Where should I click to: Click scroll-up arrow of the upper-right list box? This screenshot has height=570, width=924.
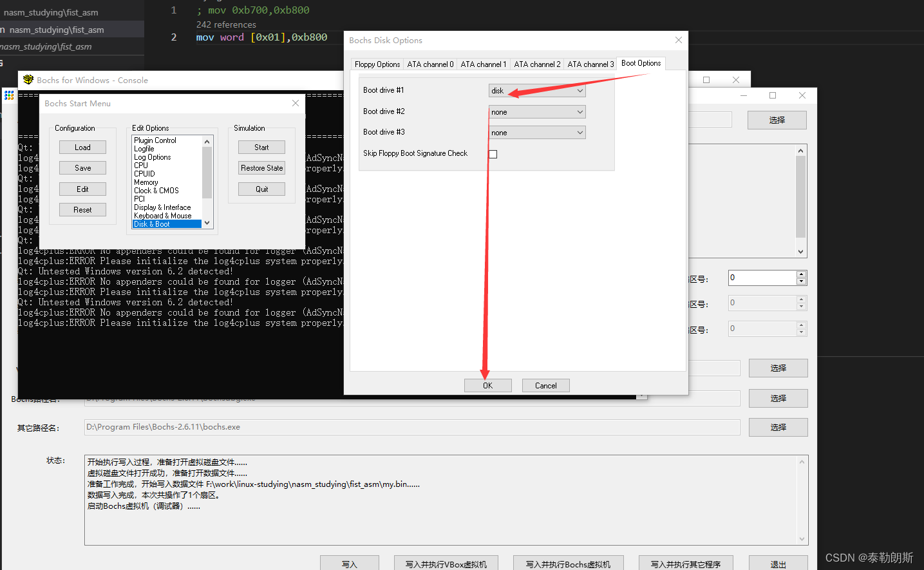pos(801,151)
